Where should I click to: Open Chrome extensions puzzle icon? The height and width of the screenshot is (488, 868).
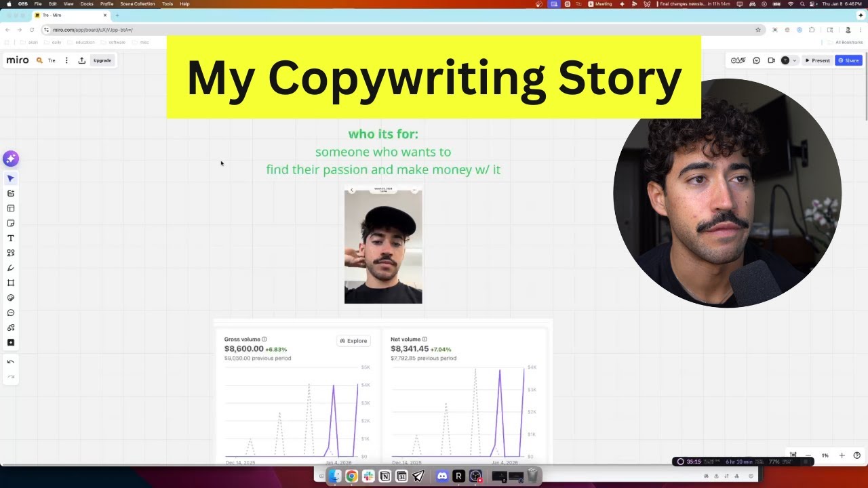tap(812, 30)
